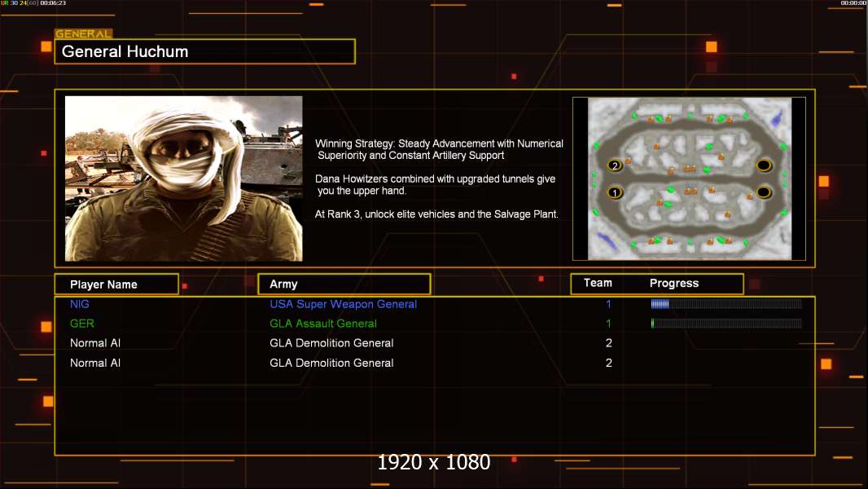The height and width of the screenshot is (489, 868).
Task: Click the map preview thumbnail
Action: (689, 178)
